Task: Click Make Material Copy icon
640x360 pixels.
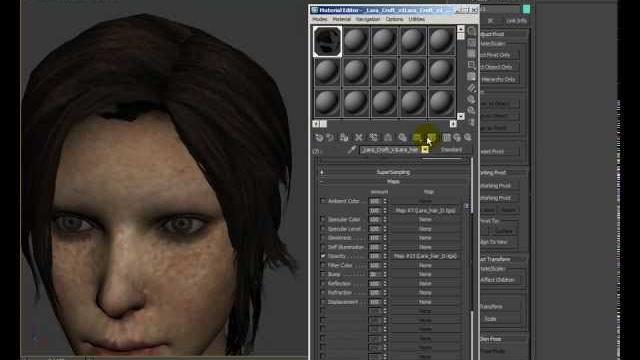Action: (373, 138)
